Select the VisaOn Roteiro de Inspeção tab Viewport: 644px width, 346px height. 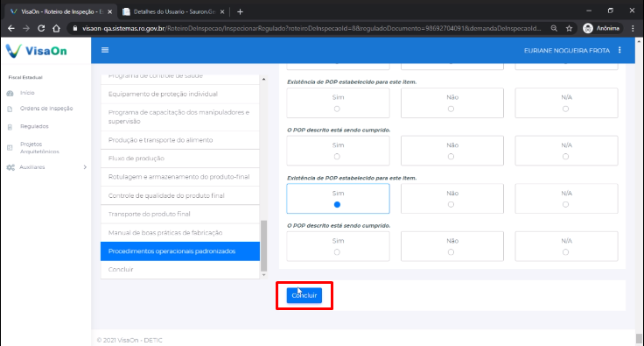click(x=61, y=12)
